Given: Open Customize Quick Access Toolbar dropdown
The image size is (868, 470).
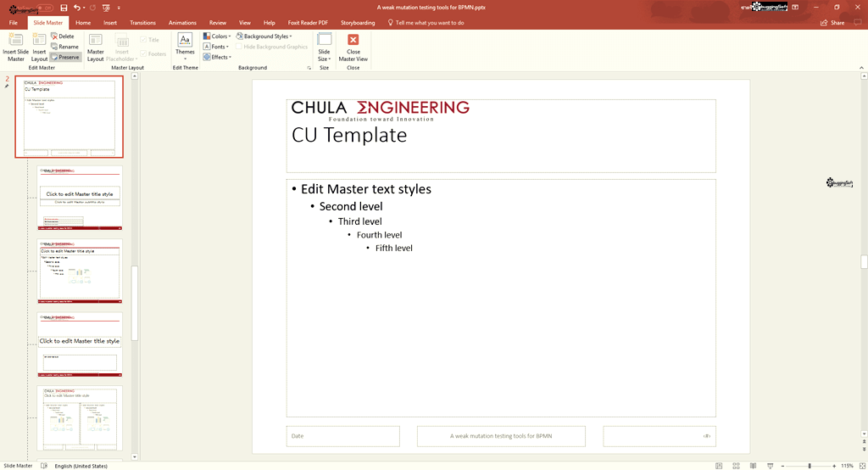Looking at the screenshot, I should click(119, 8).
